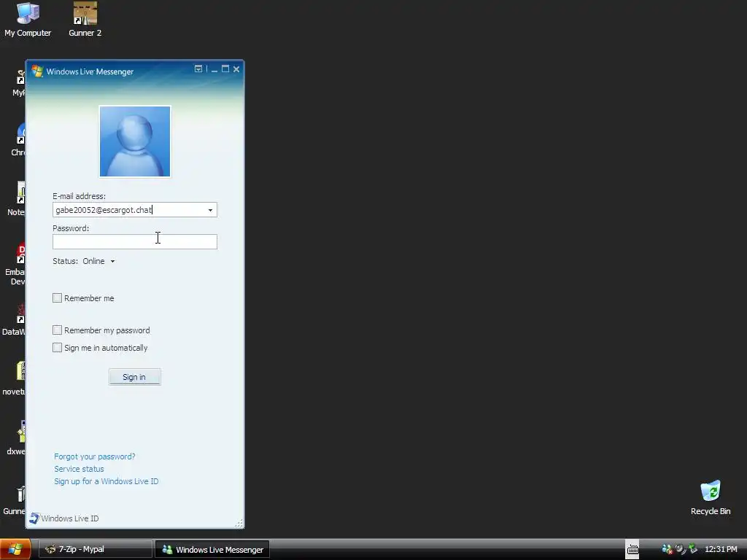The height and width of the screenshot is (560, 747).
Task: Click the Windows Live Messenger title bar logo
Action: pos(37,71)
